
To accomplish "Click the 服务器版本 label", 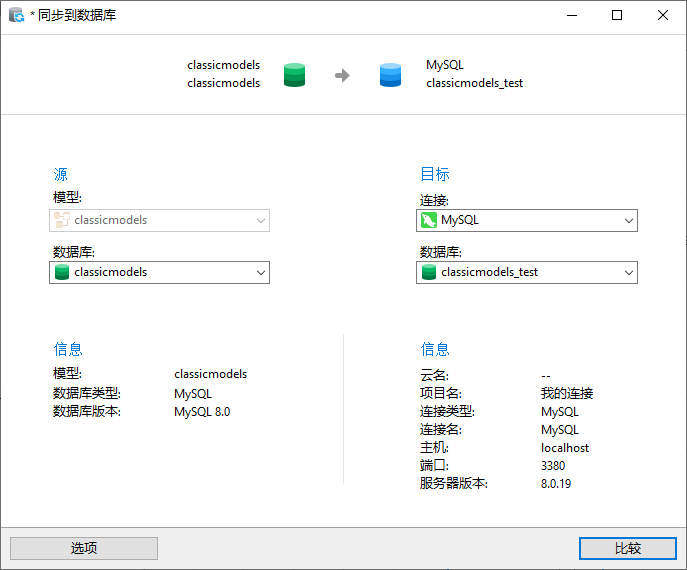I will 454,483.
